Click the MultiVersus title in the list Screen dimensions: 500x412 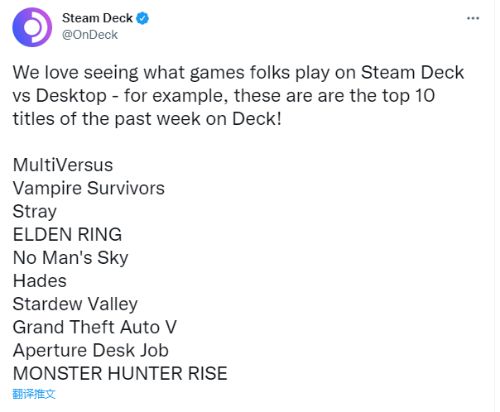click(63, 165)
